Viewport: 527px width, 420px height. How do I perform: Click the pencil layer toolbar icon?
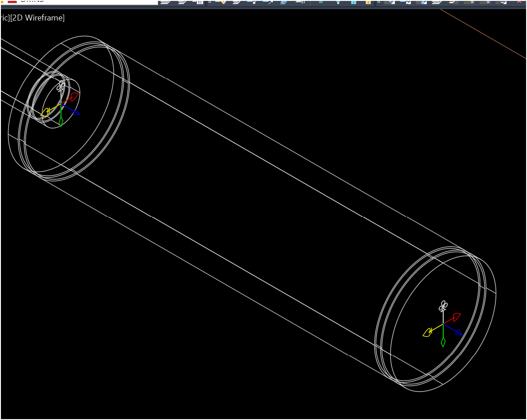pos(221,2)
